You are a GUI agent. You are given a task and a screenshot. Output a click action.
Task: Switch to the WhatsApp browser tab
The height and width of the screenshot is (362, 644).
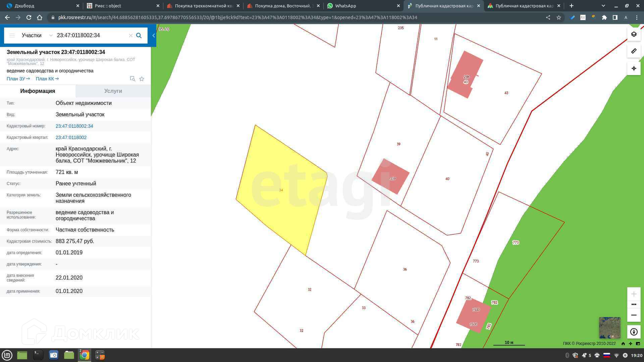pyautogui.click(x=345, y=6)
